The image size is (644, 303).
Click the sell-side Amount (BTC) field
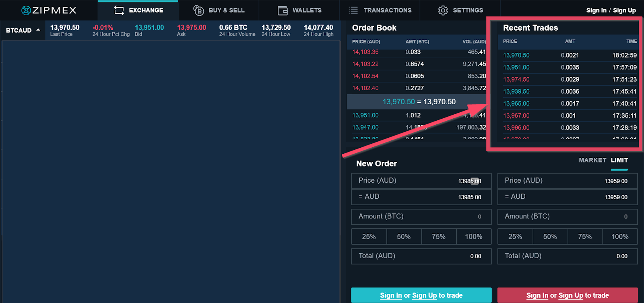click(568, 216)
